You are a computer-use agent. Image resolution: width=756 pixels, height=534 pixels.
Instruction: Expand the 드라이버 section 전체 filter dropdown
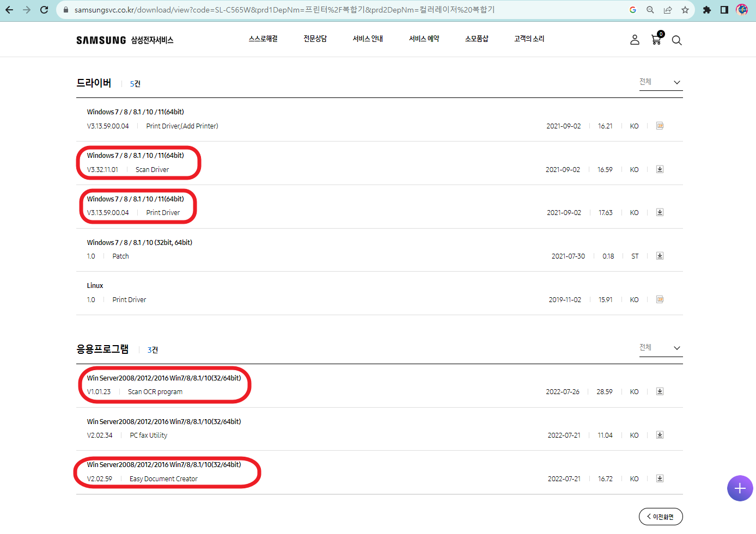point(661,82)
